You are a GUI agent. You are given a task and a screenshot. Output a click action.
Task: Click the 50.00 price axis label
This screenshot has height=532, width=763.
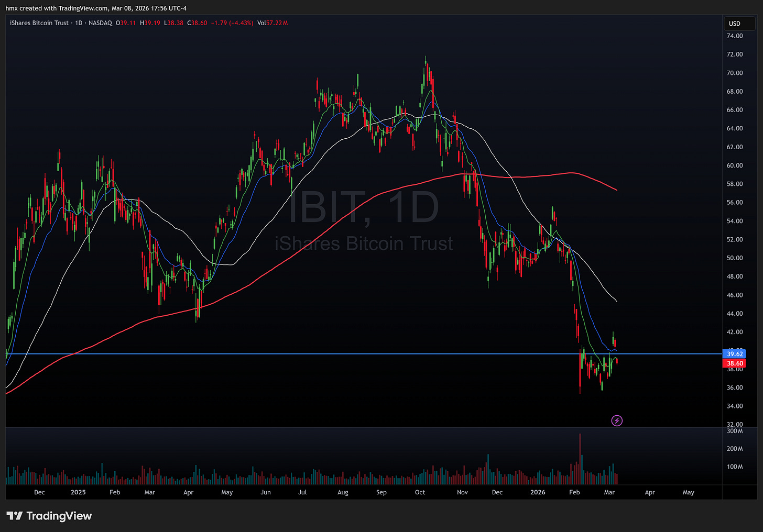coord(734,258)
